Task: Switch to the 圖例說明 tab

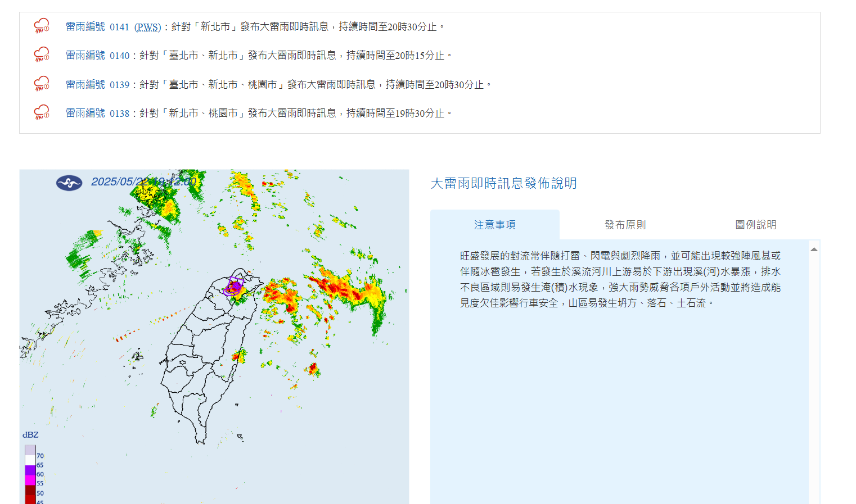Action: point(755,225)
